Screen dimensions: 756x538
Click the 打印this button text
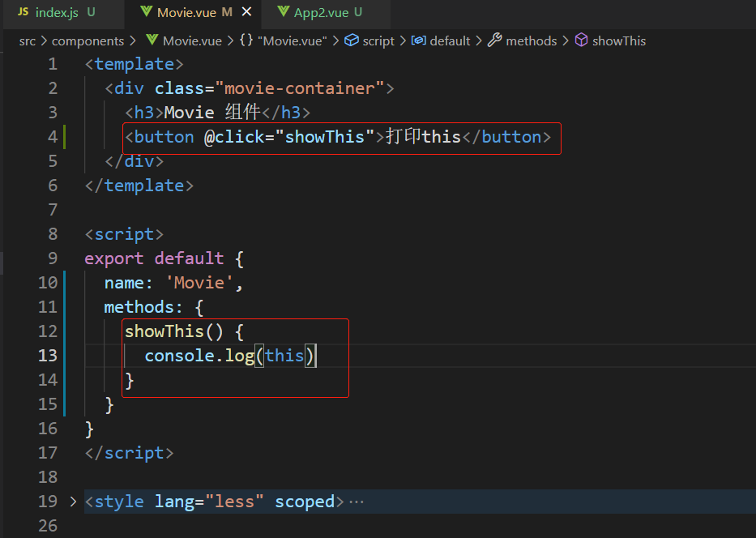click(423, 137)
